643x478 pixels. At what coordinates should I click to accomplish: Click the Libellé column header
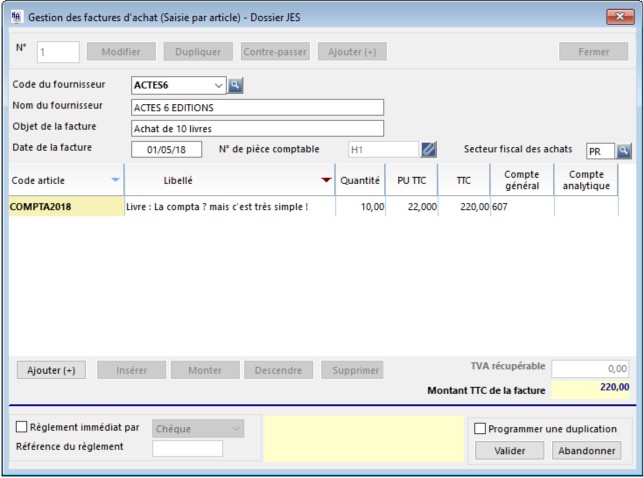coord(230,180)
